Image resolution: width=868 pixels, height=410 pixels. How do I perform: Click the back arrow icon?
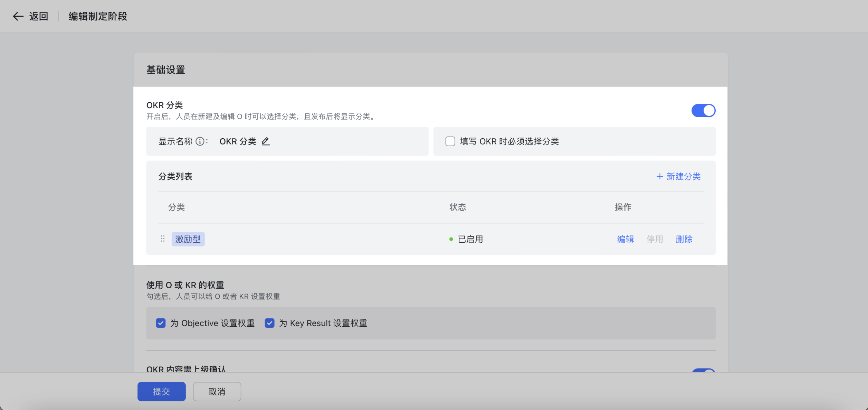click(x=18, y=16)
